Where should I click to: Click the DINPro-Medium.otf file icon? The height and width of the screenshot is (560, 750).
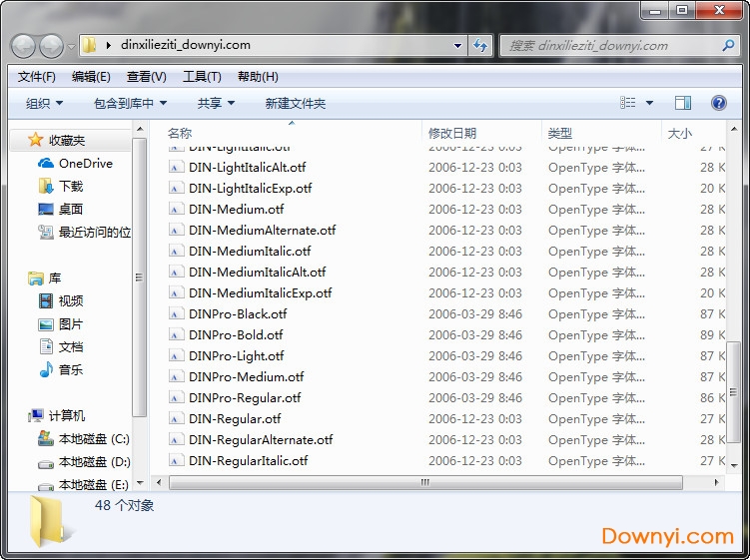click(176, 377)
